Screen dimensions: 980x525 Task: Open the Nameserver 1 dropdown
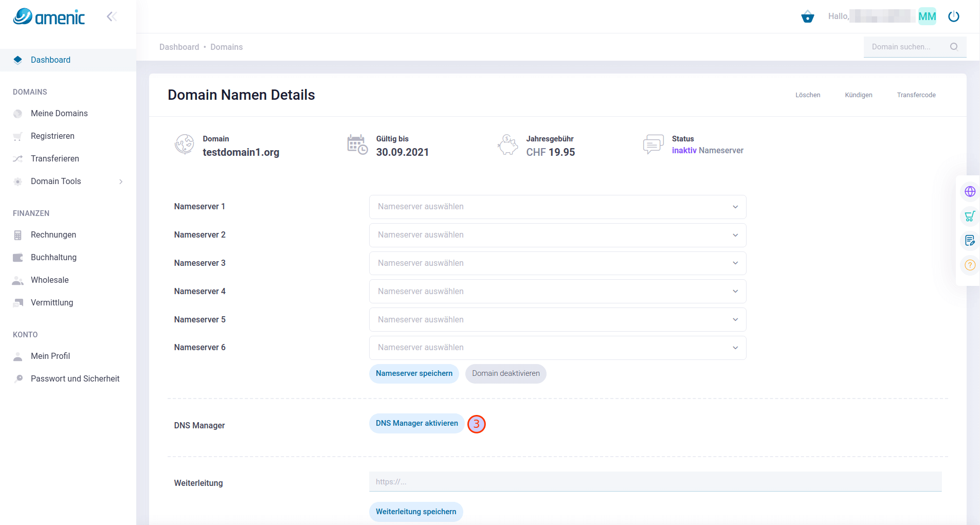[557, 207]
